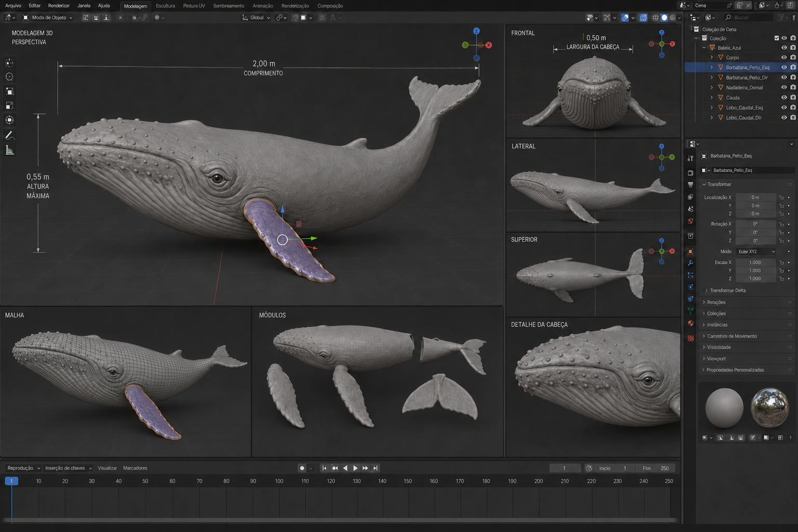Screen dimensions: 798x532
Task: Open the Physics properties tab
Action: [x=690, y=287]
